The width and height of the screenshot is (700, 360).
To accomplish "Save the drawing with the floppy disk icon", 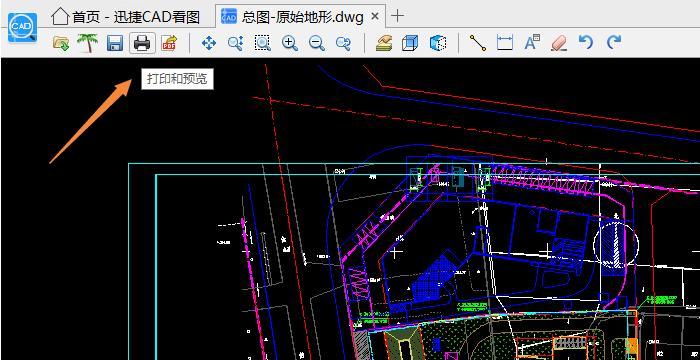I will tap(115, 43).
